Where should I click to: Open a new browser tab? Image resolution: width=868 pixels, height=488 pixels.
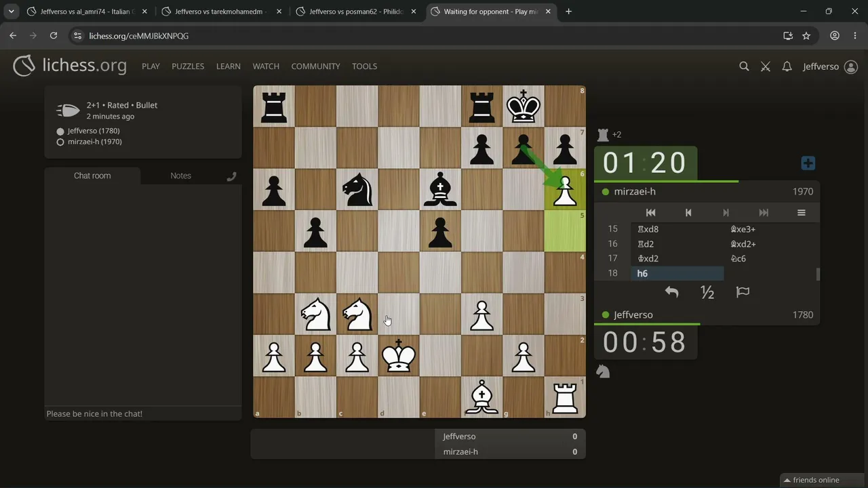click(x=568, y=12)
